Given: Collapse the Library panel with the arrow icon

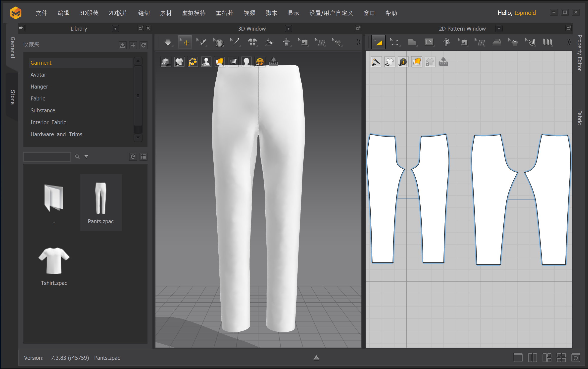Looking at the screenshot, I should point(21,28).
